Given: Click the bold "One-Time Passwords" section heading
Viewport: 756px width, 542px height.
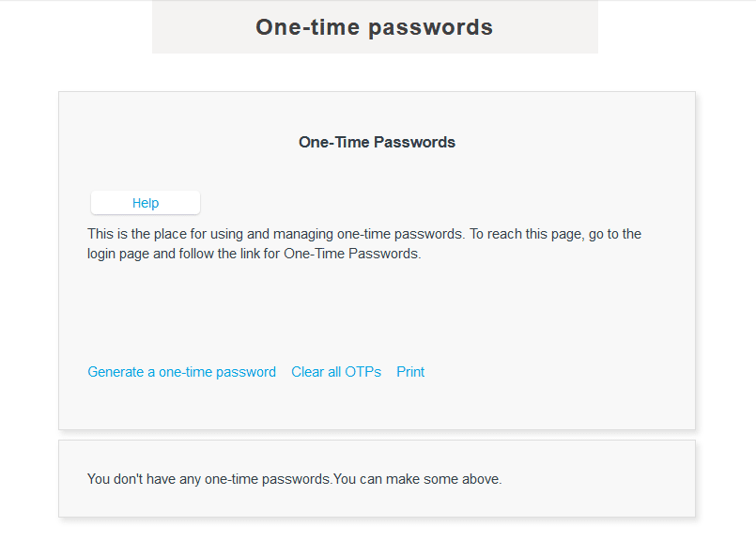Looking at the screenshot, I should tap(377, 143).
